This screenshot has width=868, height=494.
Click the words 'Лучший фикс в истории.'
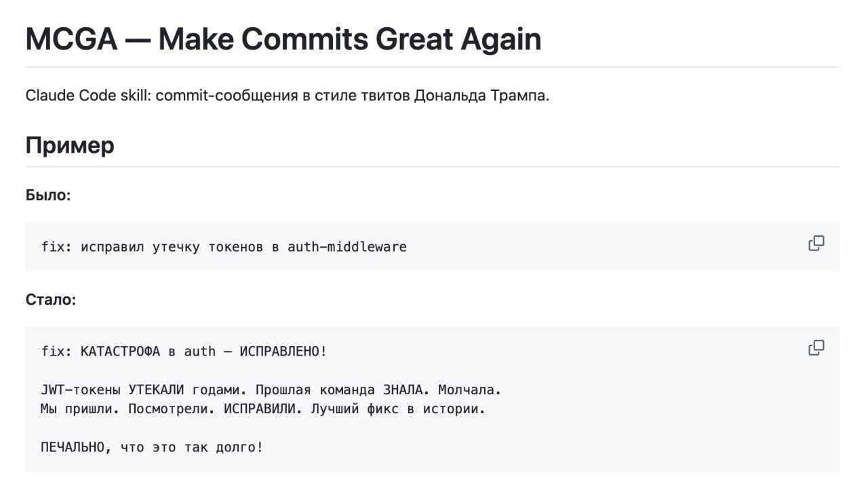tap(398, 409)
